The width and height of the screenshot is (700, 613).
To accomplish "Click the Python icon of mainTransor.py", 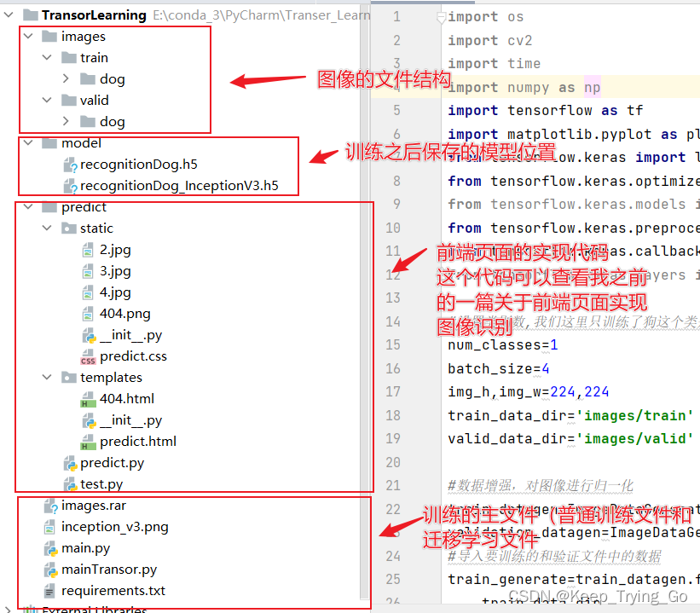I will point(51,570).
